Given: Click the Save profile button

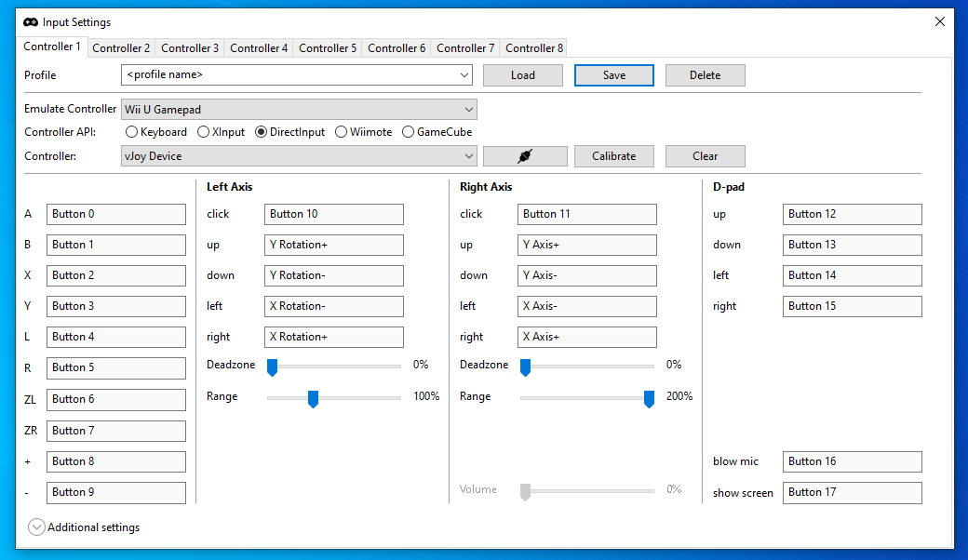Looking at the screenshot, I should (614, 75).
